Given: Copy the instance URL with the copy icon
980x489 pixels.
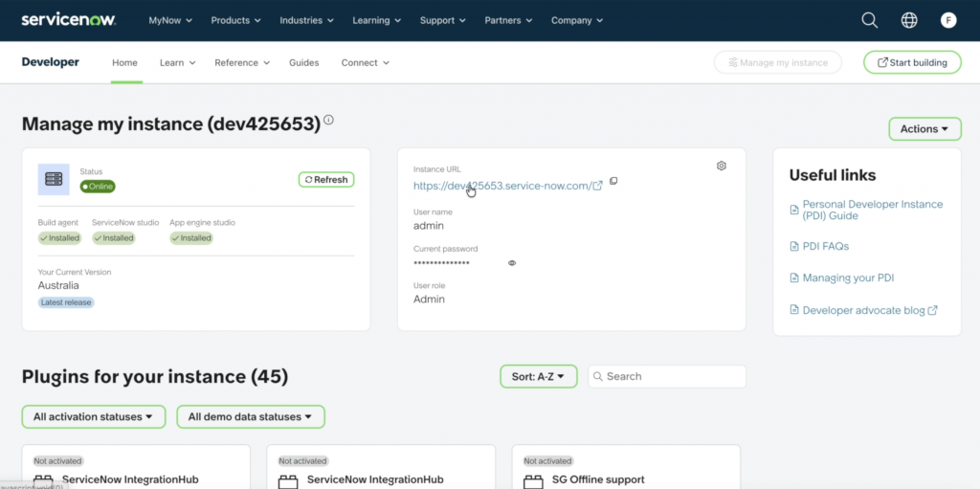Looking at the screenshot, I should 613,181.
